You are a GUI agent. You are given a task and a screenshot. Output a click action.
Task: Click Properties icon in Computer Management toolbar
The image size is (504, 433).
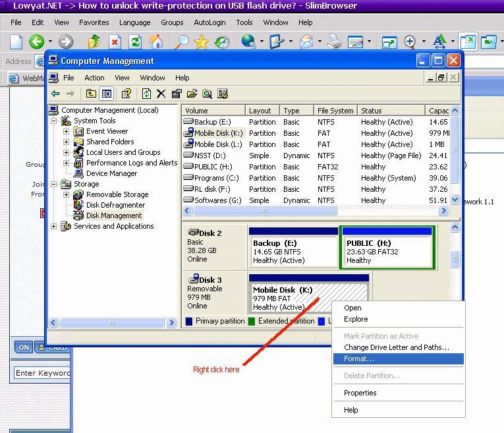click(177, 94)
